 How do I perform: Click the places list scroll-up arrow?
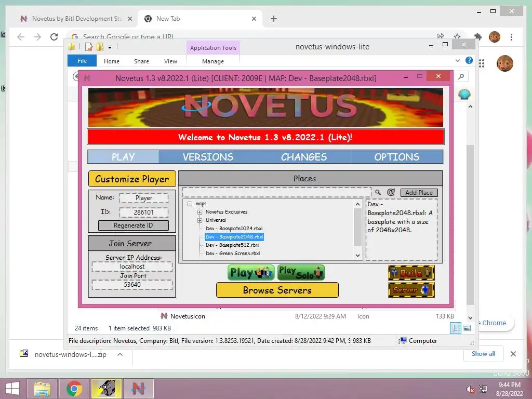click(357, 204)
